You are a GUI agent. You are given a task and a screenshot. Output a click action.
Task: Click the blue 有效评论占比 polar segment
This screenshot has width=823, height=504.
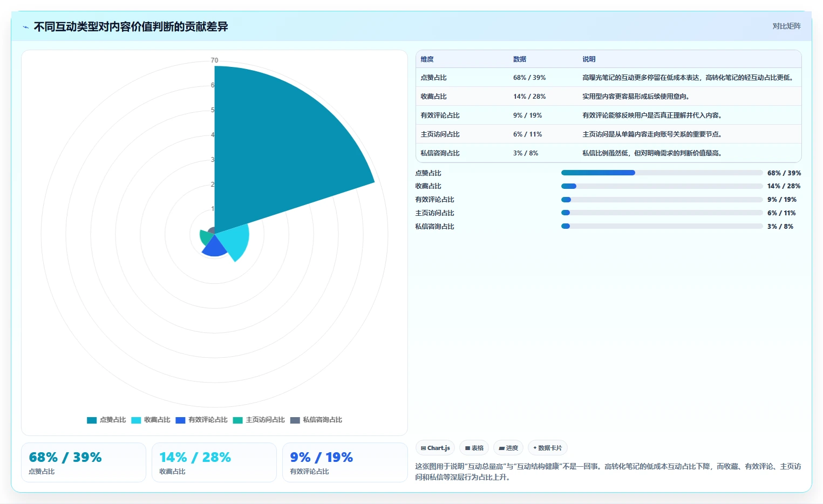[x=215, y=247]
